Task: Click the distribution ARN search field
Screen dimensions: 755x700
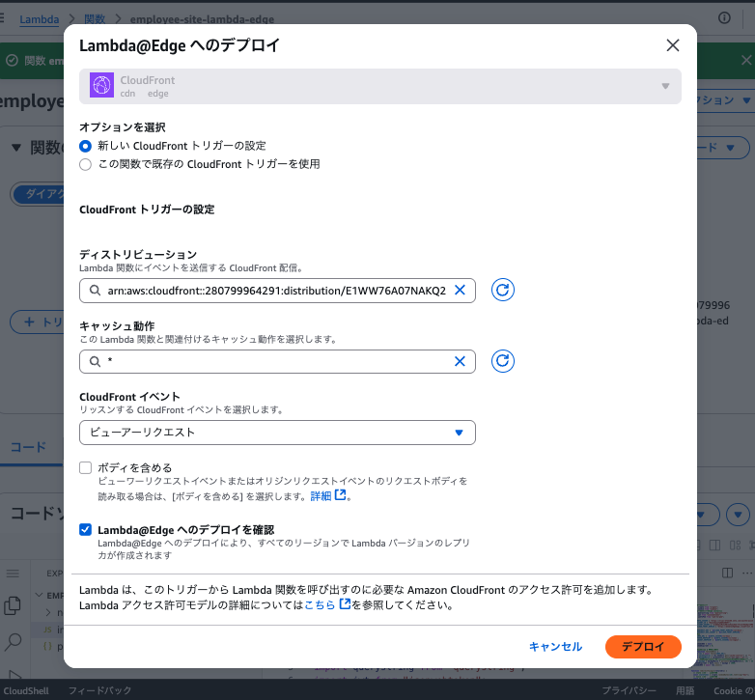Action: click(277, 291)
